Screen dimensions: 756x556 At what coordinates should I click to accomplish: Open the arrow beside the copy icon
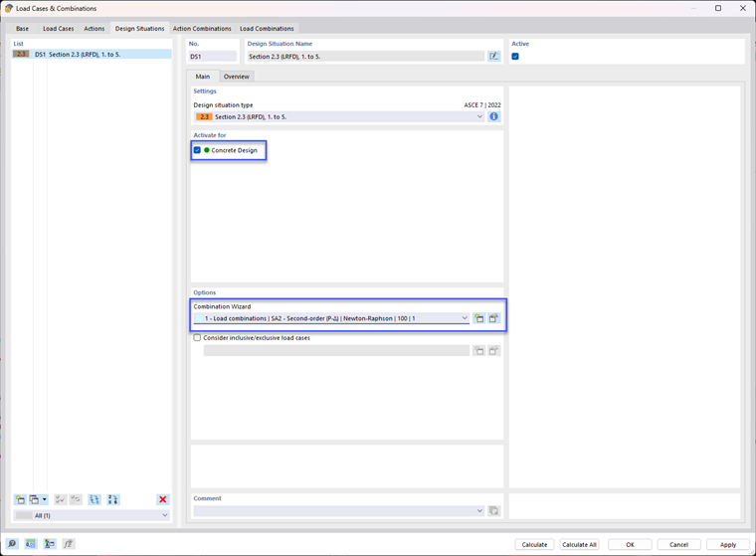tap(45, 499)
